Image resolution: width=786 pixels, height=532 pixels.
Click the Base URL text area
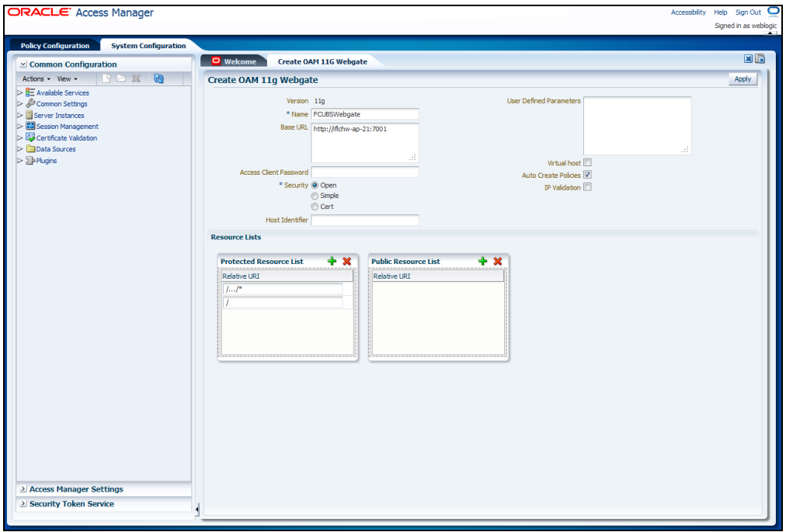point(365,142)
